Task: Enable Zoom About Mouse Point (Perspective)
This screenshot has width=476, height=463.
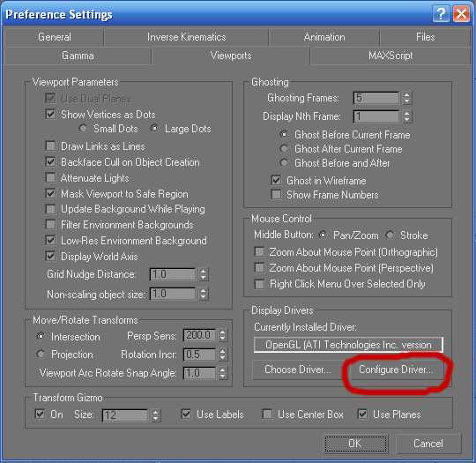Action: (259, 267)
